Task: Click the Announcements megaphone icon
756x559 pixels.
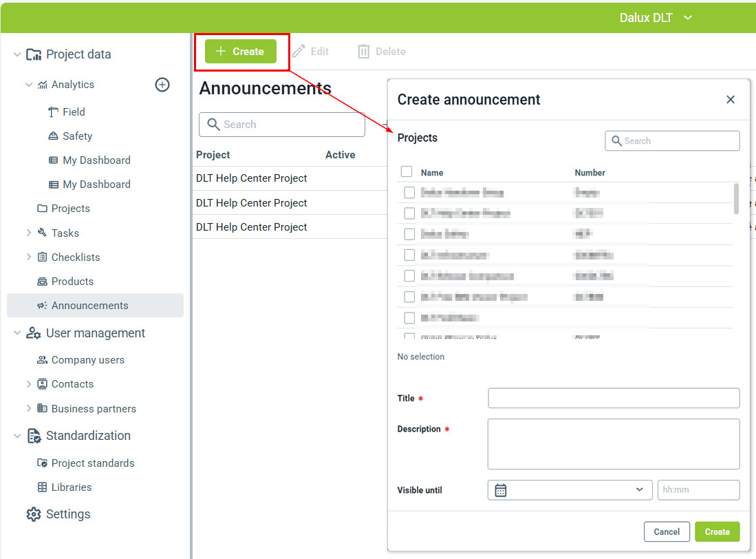Action: (x=42, y=306)
